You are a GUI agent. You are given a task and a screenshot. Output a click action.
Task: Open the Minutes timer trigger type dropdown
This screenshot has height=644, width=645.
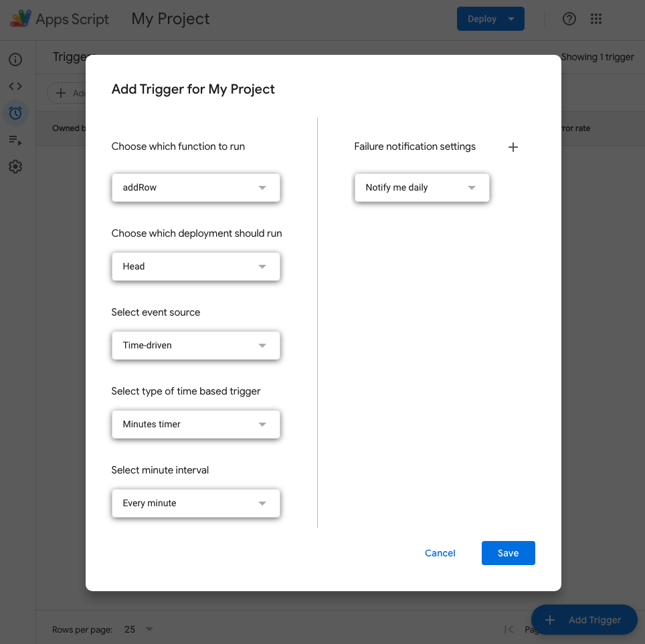(x=195, y=424)
